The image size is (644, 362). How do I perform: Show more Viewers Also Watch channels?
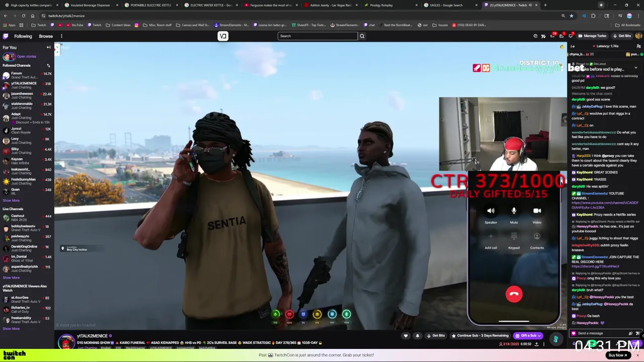click(11, 329)
